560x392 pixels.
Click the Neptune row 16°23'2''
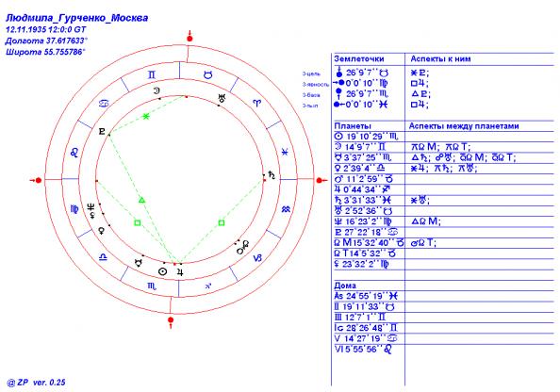click(363, 221)
